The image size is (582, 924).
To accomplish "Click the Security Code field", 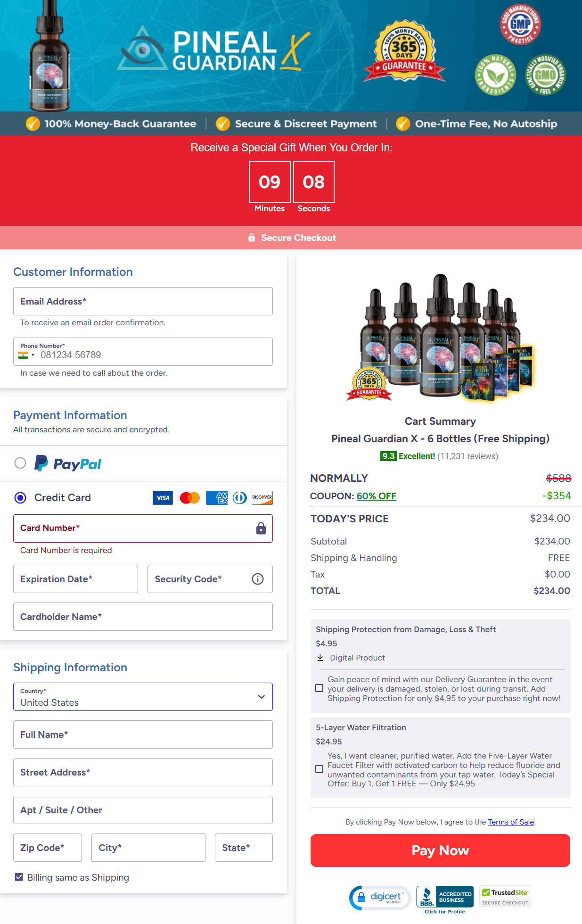I will point(210,579).
